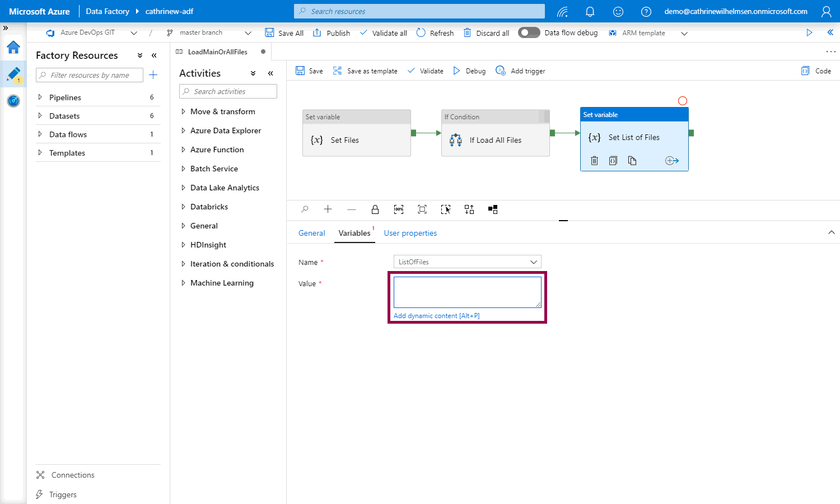The width and height of the screenshot is (840, 504).
Task: Click in the Value text field
Action: tap(467, 292)
